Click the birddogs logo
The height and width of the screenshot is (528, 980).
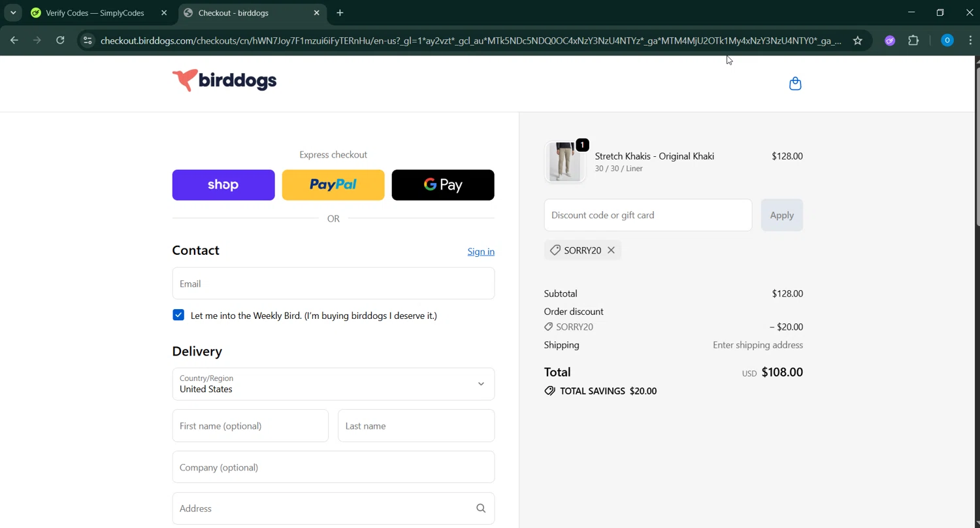tap(224, 80)
